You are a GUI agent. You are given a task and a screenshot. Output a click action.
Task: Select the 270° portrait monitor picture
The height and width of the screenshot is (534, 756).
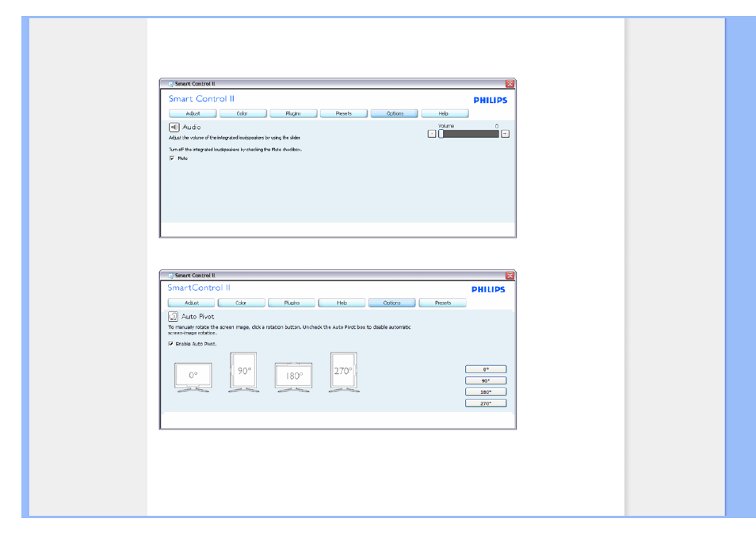pos(343,372)
